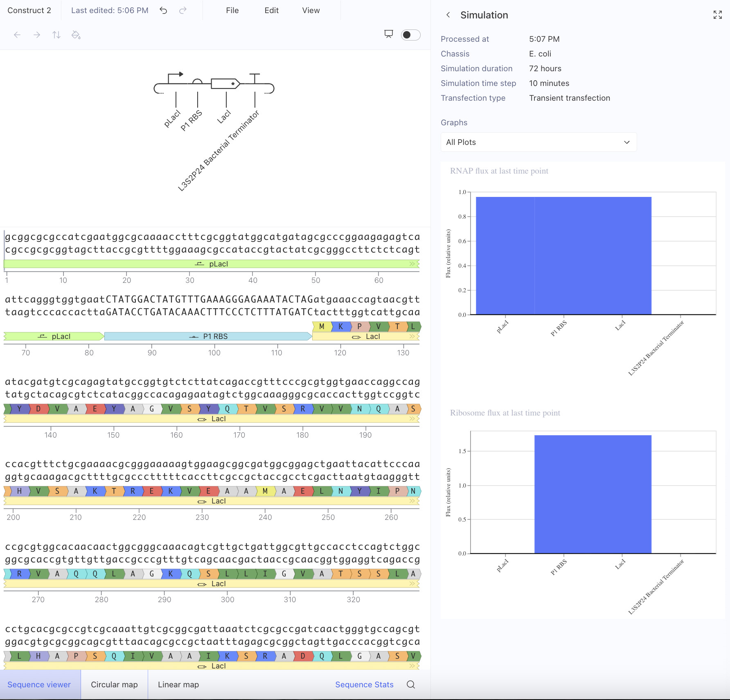Open the All Plots dropdown
Viewport: 730px width, 700px height.
pos(538,142)
